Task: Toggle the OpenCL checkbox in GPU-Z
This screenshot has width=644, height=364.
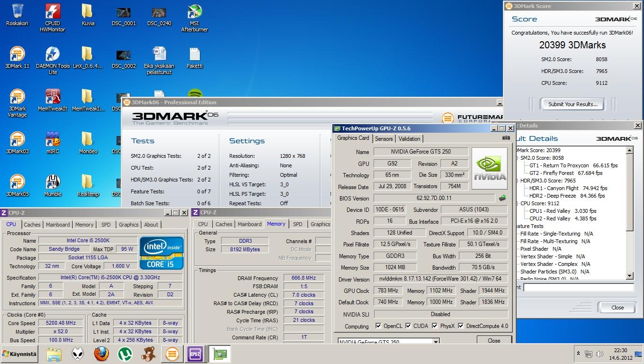Action: [x=378, y=326]
